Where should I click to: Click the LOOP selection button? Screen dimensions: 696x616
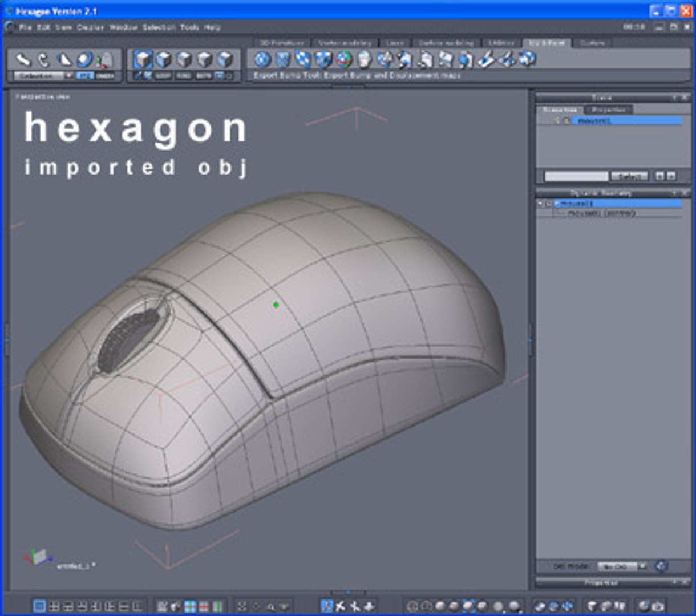(163, 75)
